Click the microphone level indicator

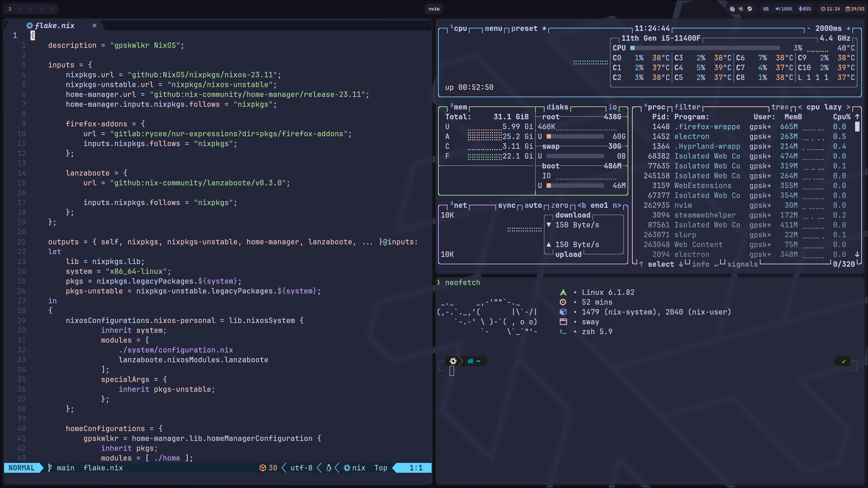coord(805,9)
